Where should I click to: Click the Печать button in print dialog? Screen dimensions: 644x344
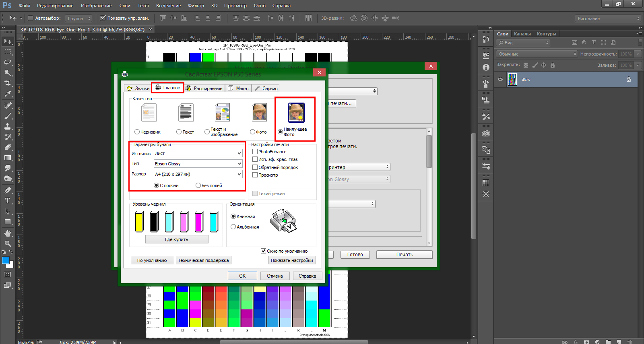coord(405,255)
